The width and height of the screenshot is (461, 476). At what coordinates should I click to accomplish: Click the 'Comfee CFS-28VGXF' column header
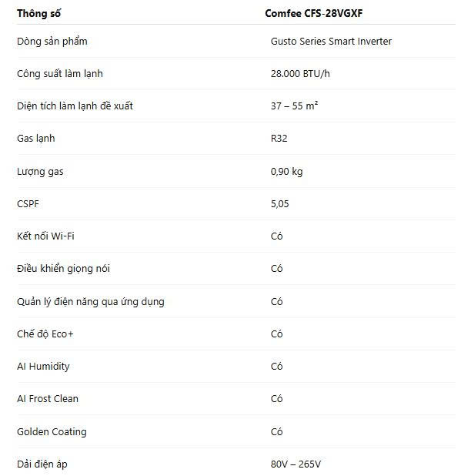tap(313, 13)
